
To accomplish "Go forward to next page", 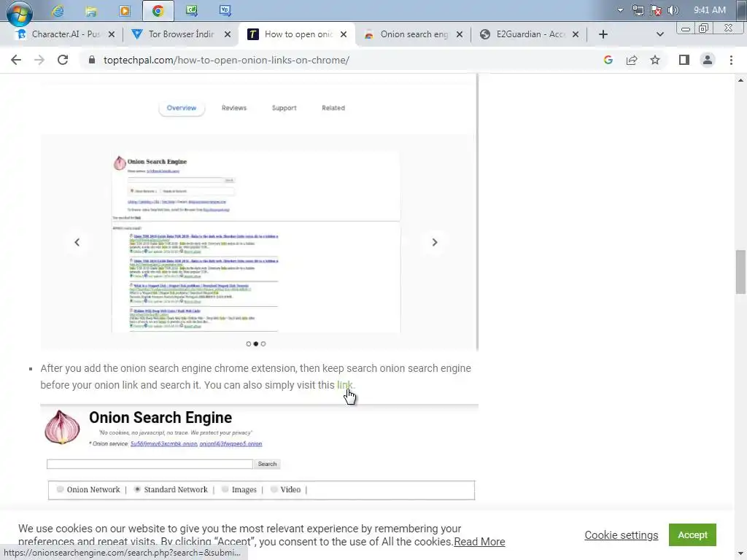I will point(39,60).
